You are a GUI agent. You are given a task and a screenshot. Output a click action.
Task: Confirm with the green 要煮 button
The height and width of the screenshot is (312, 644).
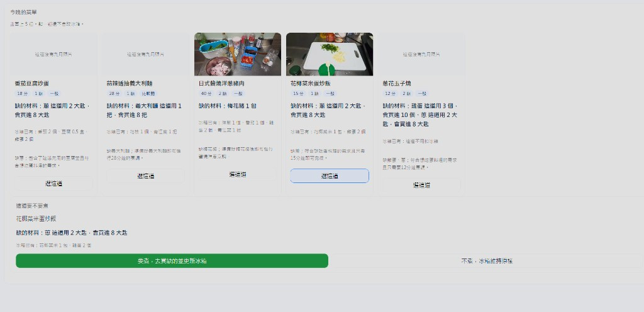pyautogui.click(x=172, y=260)
